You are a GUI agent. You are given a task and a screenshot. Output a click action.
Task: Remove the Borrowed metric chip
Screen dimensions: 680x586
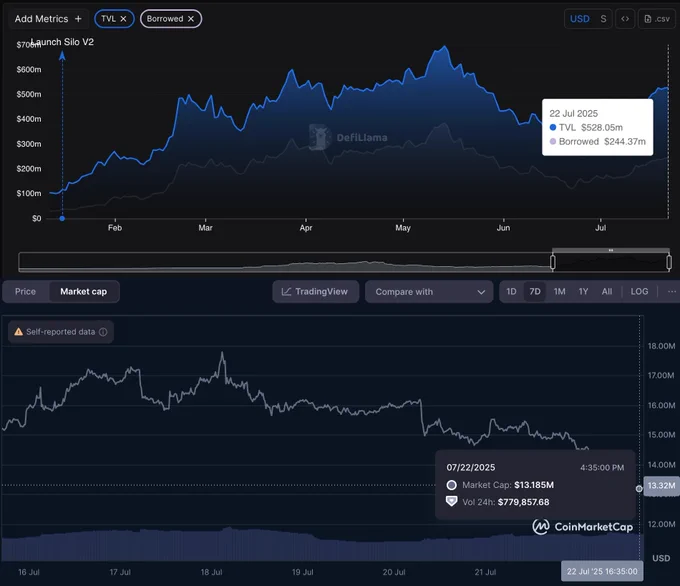click(x=191, y=19)
